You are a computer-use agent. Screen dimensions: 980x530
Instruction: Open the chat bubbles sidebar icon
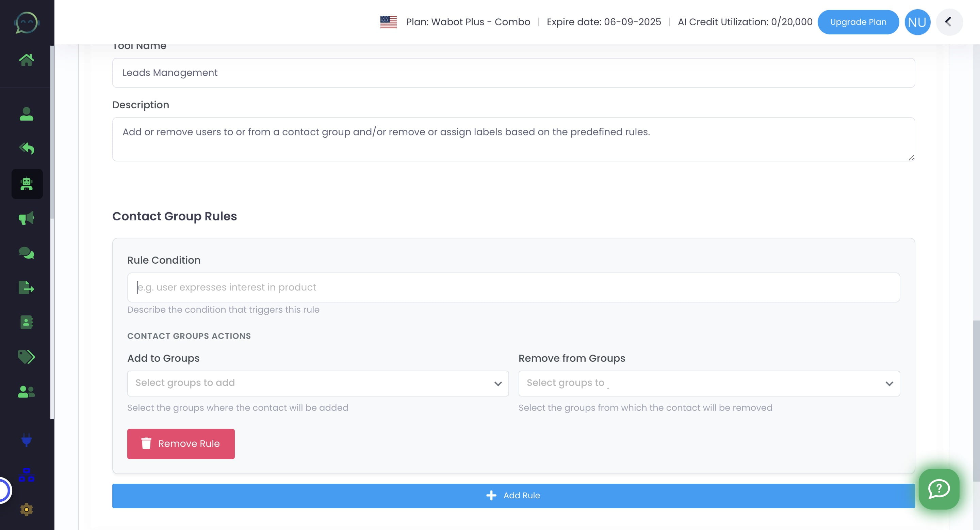pyautogui.click(x=26, y=253)
